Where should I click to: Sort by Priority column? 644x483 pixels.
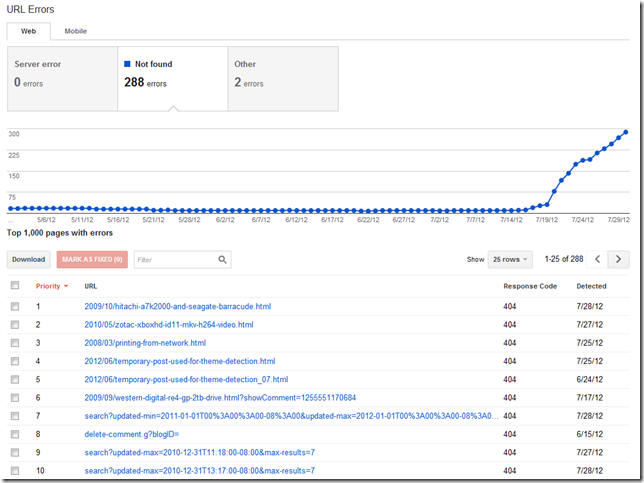click(x=51, y=286)
